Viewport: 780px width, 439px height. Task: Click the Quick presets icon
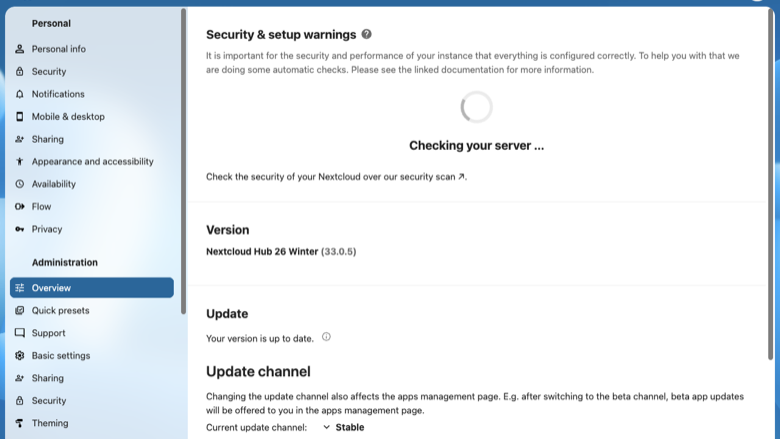coord(19,310)
